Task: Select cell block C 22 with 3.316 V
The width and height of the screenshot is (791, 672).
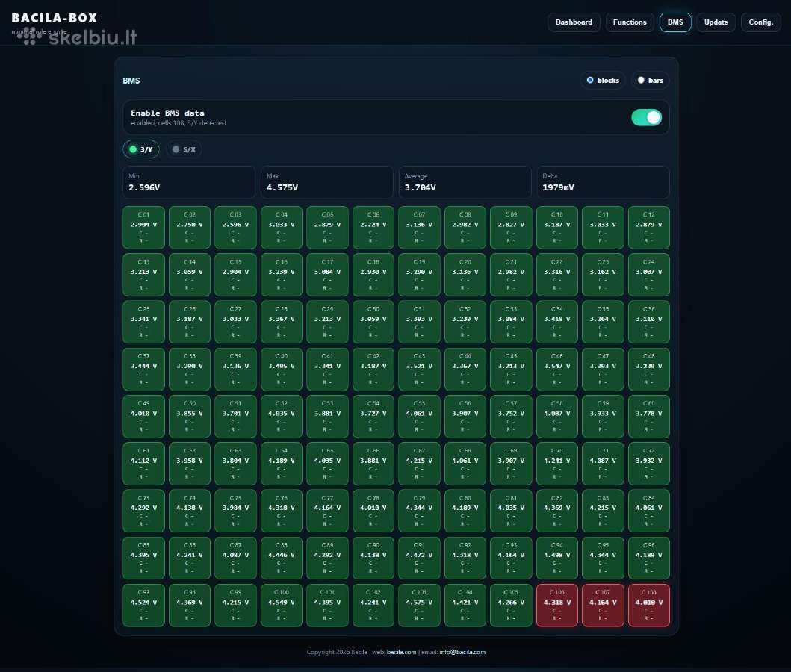Action: tap(557, 275)
